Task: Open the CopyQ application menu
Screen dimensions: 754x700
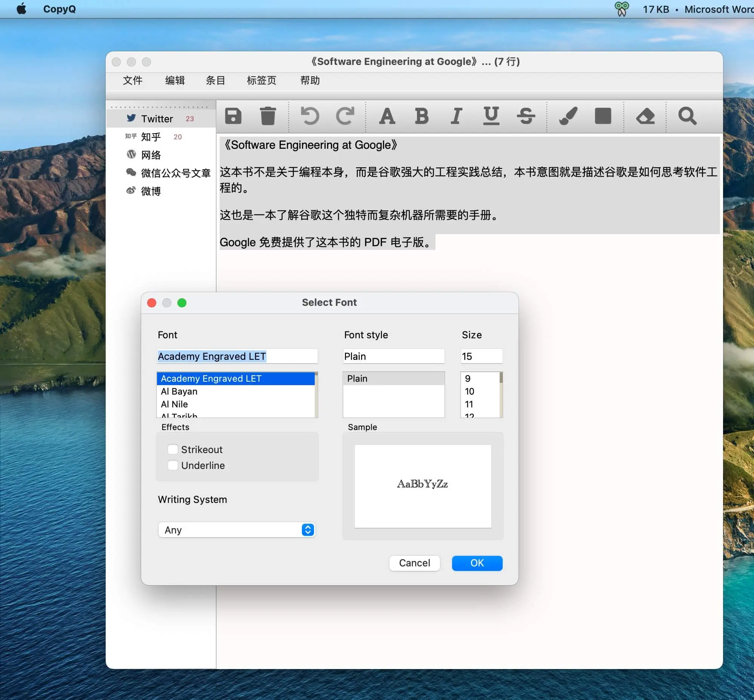Action: click(59, 9)
